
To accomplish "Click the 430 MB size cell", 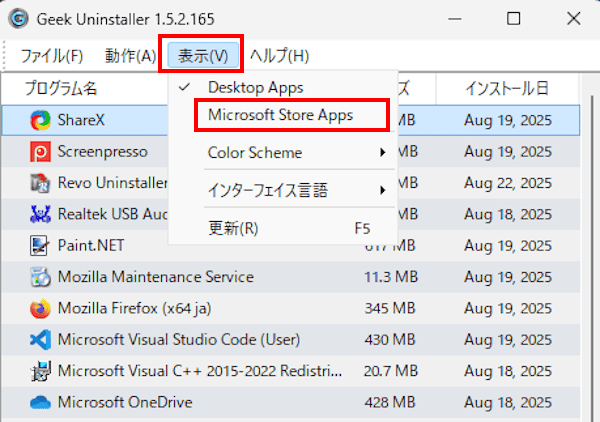I will click(390, 340).
